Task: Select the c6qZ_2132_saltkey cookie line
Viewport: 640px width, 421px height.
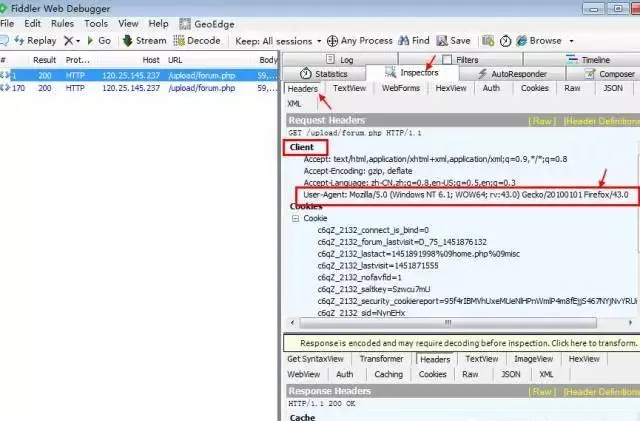Action: click(374, 290)
